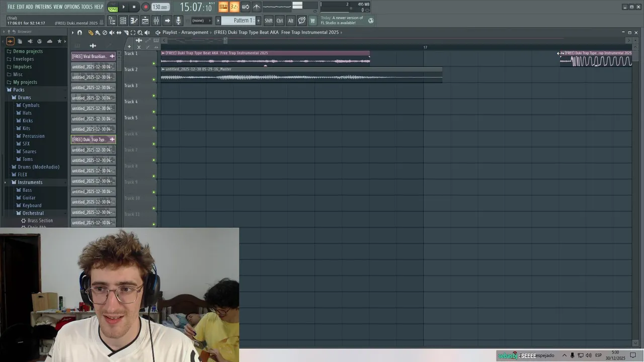Open the ADD menu
Screen dimensions: 644x362
(30, 7)
